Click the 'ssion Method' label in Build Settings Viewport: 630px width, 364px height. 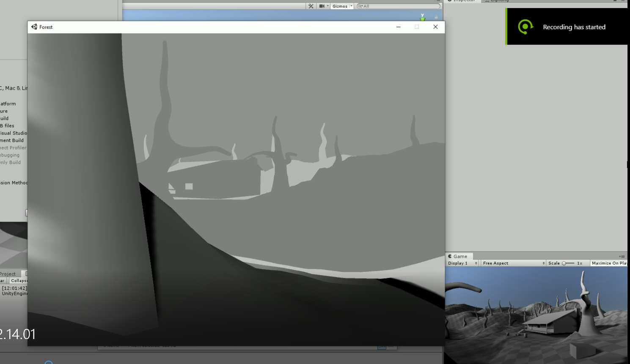14,183
